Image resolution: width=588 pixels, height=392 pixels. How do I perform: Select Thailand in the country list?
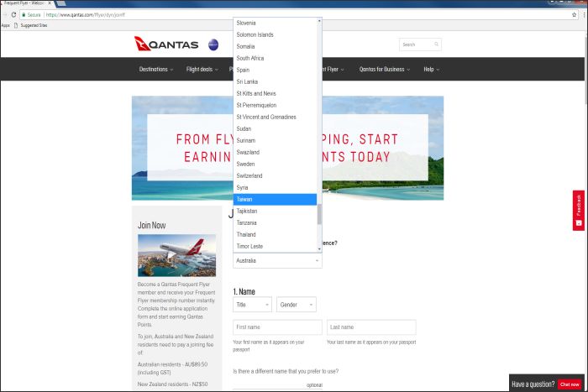[x=275, y=234]
